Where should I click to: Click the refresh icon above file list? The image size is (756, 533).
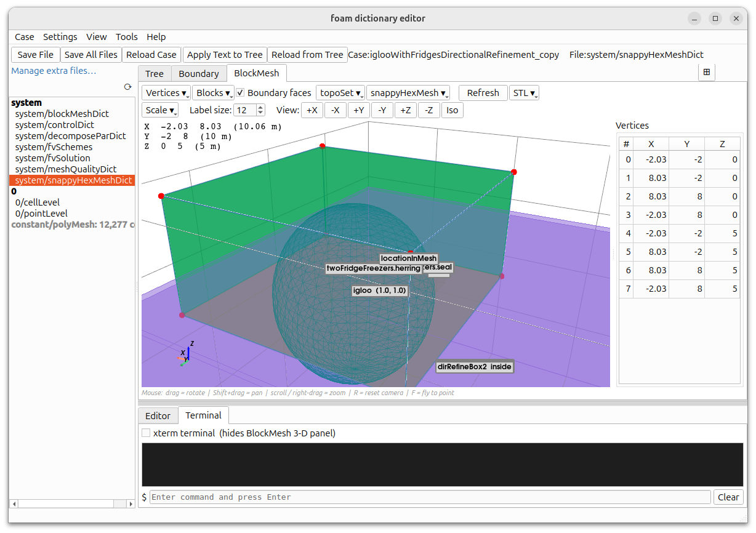pyautogui.click(x=127, y=87)
